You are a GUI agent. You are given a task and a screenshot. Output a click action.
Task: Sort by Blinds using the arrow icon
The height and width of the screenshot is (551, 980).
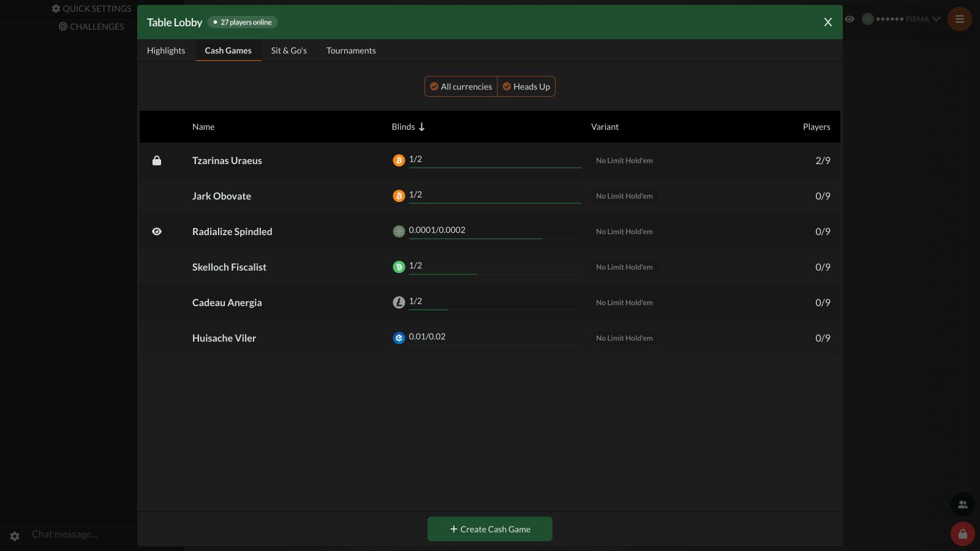point(421,127)
